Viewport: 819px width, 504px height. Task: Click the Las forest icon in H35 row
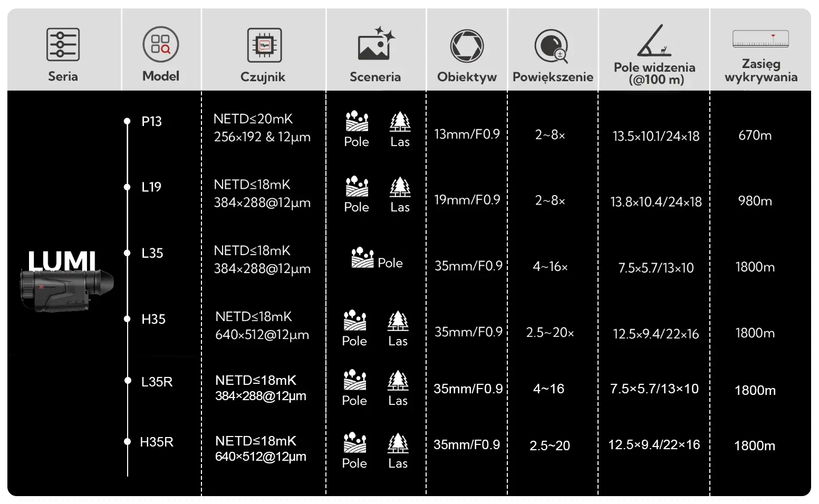(x=398, y=321)
